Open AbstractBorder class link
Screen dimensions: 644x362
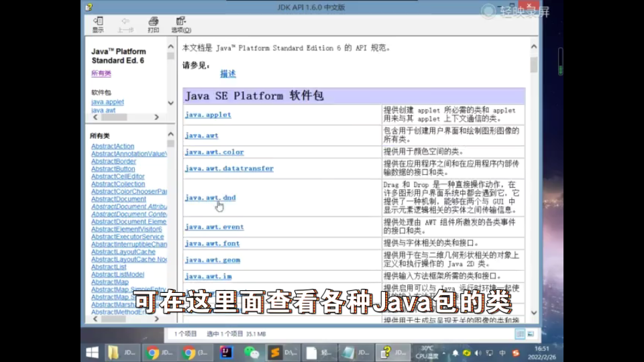(113, 162)
